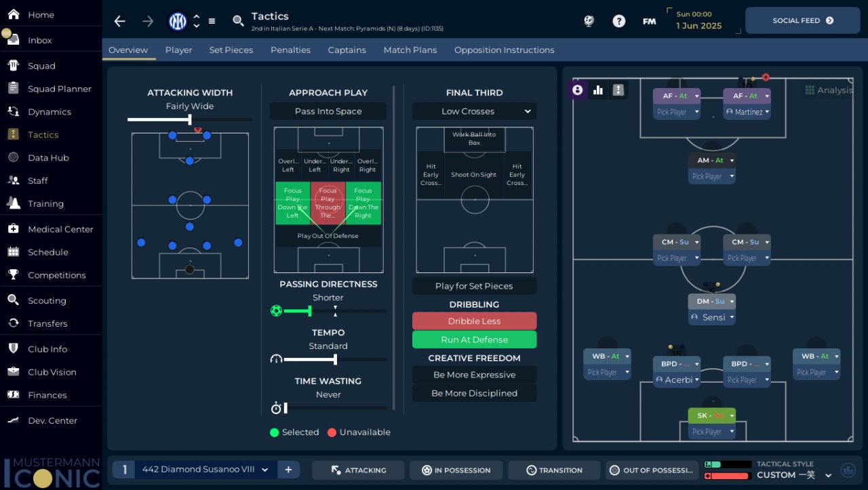The height and width of the screenshot is (490, 868).
Task: Switch to Captains tab
Action: [x=347, y=50]
